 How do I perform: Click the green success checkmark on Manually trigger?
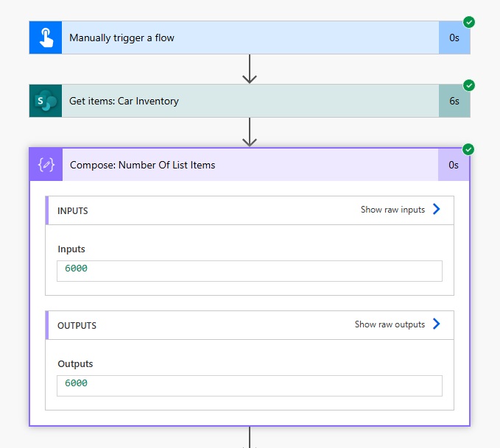click(469, 22)
